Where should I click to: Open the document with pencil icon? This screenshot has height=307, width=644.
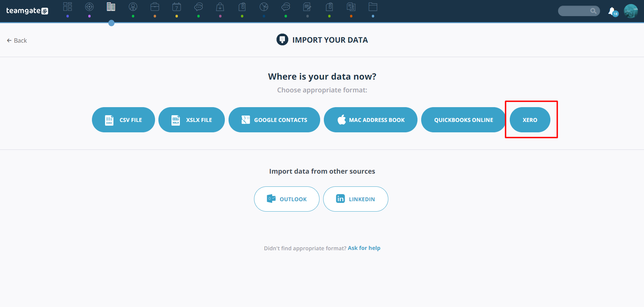click(307, 7)
